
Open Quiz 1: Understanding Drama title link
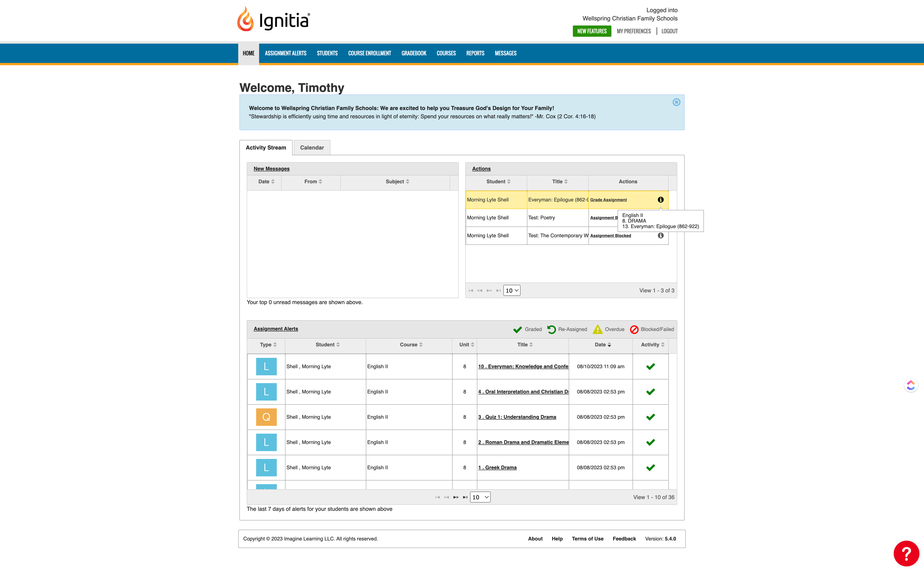click(517, 417)
